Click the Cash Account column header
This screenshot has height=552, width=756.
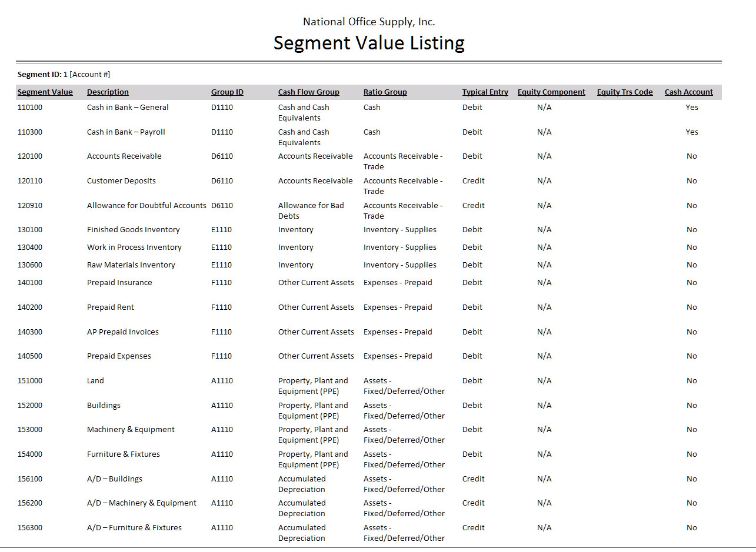point(688,92)
